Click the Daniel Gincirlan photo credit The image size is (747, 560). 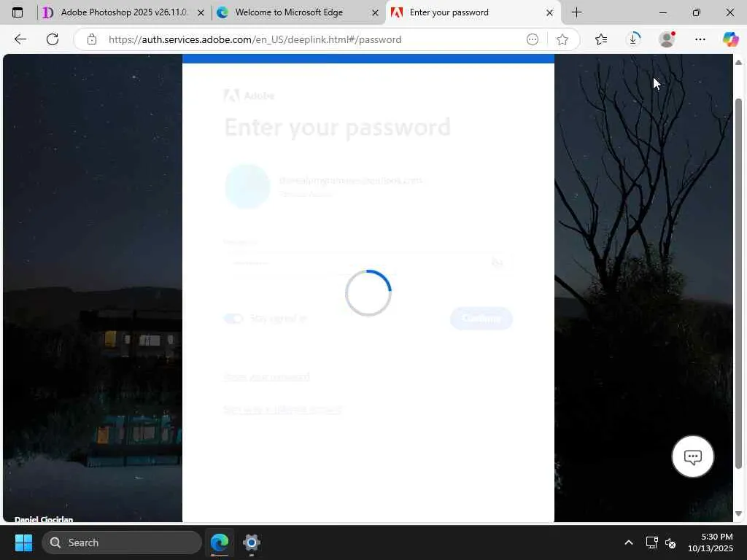(x=44, y=519)
